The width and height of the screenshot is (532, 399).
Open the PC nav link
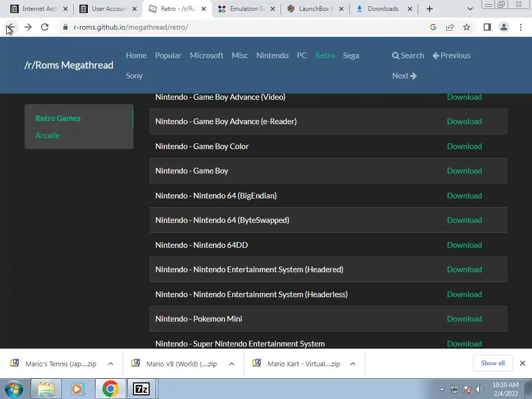tap(302, 55)
